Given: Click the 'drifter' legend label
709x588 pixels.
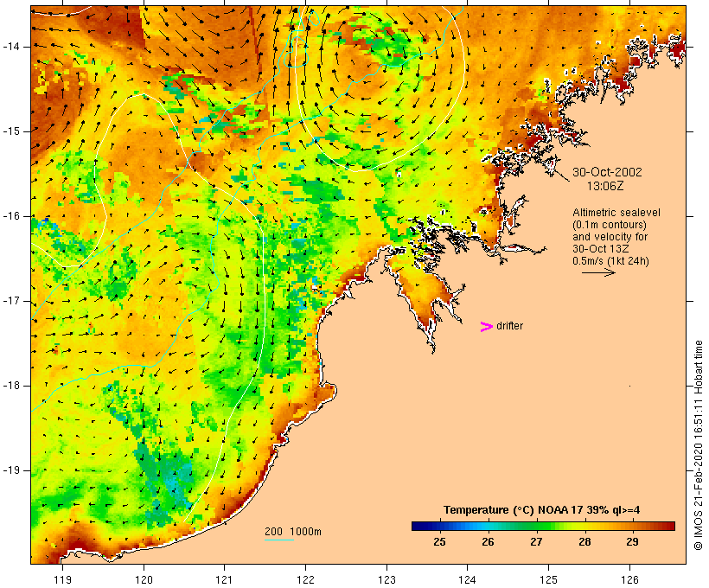Looking at the screenshot, I should (x=509, y=326).
